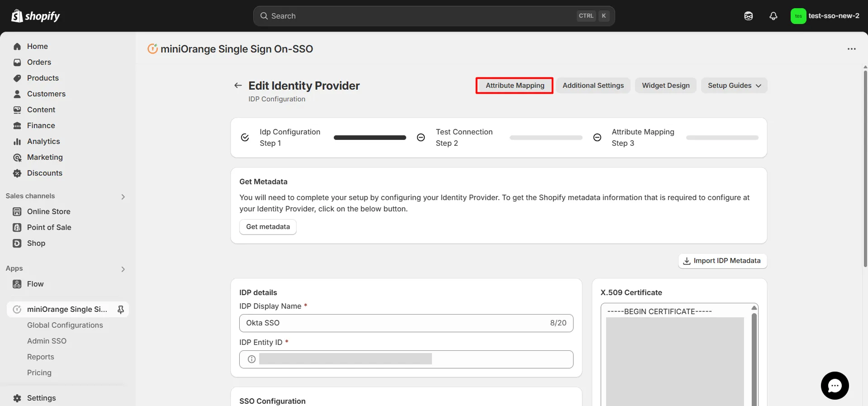This screenshot has width=868, height=406.
Task: Click the Search field
Action: coord(434,16)
